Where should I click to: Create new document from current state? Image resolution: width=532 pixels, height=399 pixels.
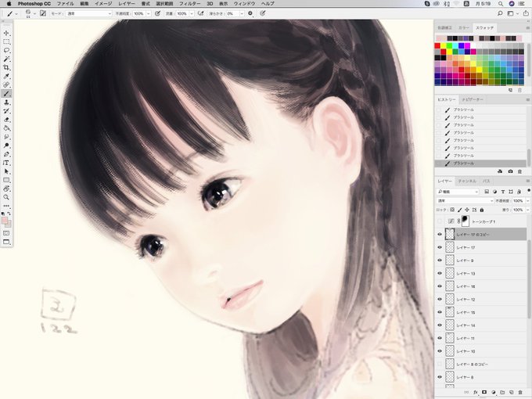500,171
